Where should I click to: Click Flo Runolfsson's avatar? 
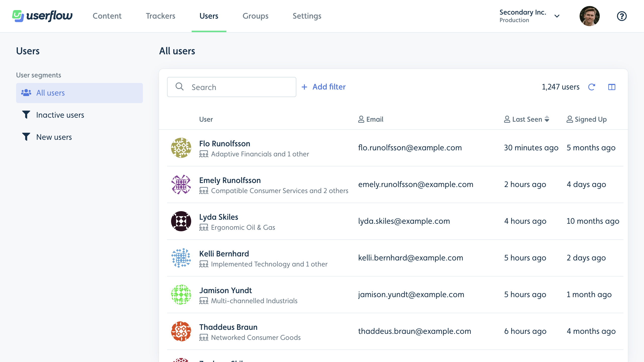tap(181, 148)
